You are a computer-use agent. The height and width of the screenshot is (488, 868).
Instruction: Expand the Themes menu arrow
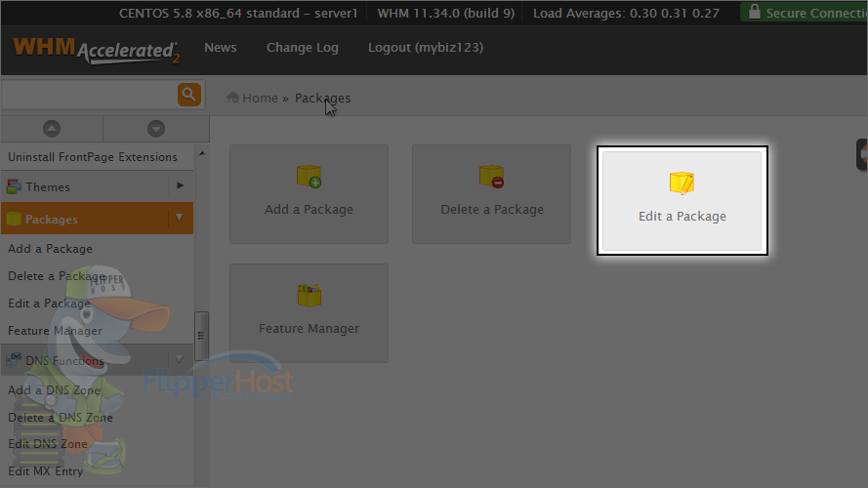pyautogui.click(x=180, y=185)
